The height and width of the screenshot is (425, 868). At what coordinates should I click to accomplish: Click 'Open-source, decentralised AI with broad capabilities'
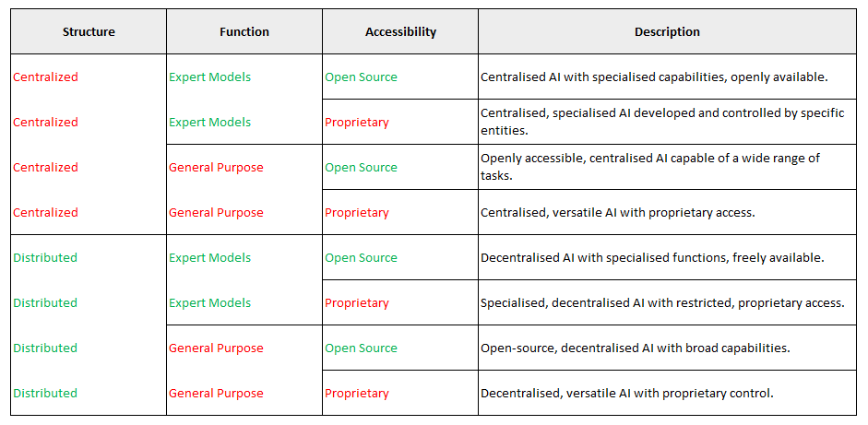pyautogui.click(x=636, y=348)
